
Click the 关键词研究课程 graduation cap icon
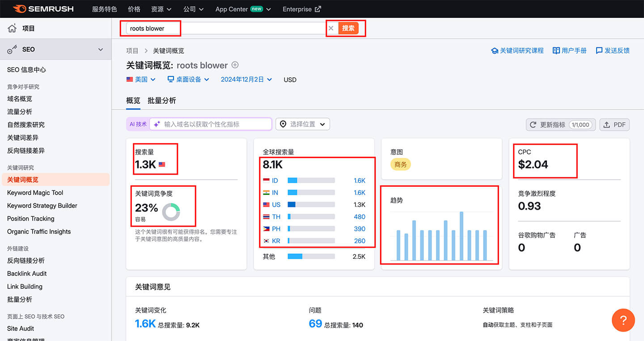(x=495, y=51)
